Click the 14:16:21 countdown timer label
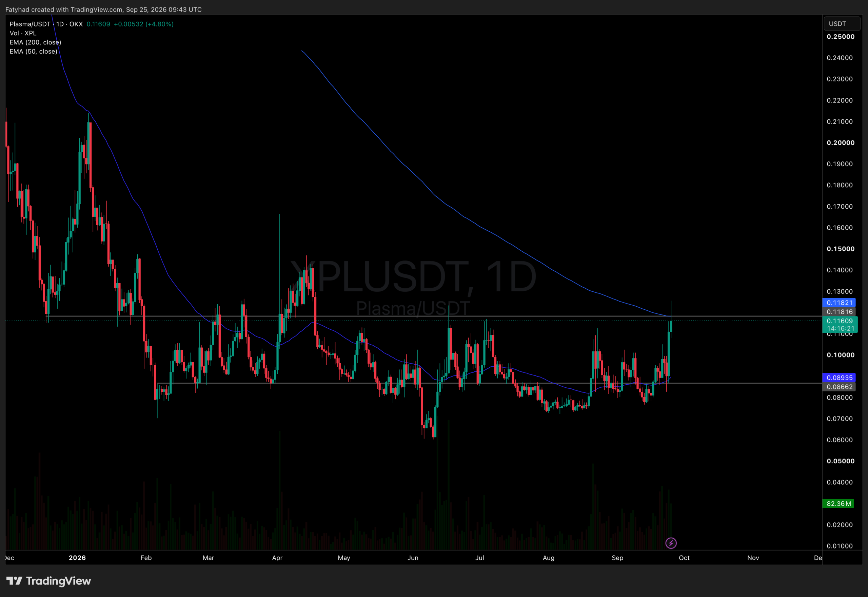Viewport: 868px width, 597px height. tap(840, 328)
